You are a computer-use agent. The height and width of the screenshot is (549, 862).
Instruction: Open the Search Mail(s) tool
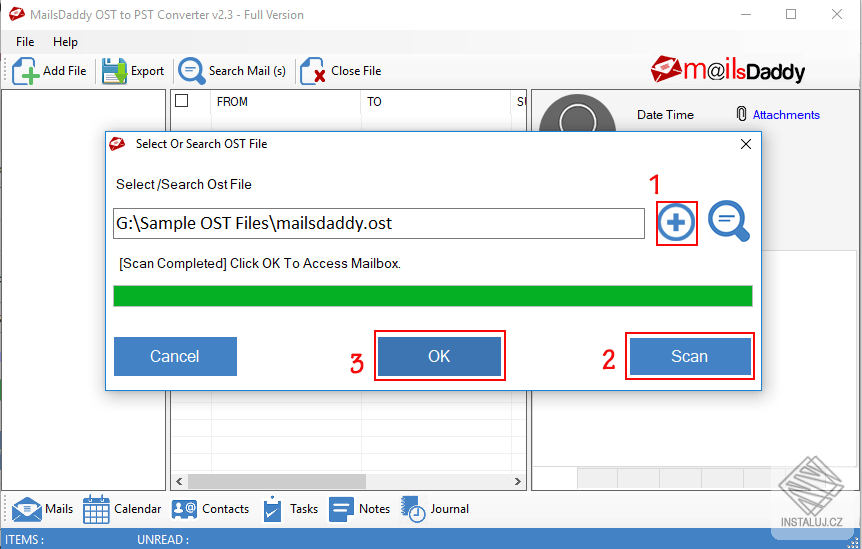tap(232, 71)
